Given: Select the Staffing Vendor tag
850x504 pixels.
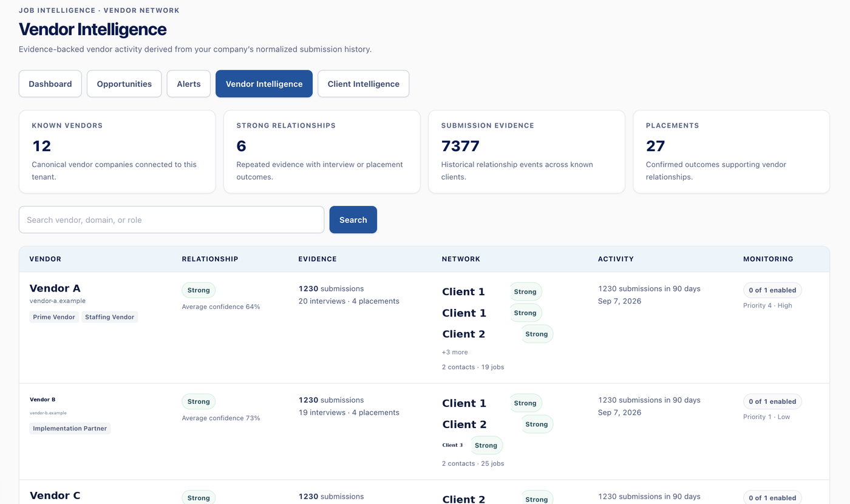Looking at the screenshot, I should point(110,317).
